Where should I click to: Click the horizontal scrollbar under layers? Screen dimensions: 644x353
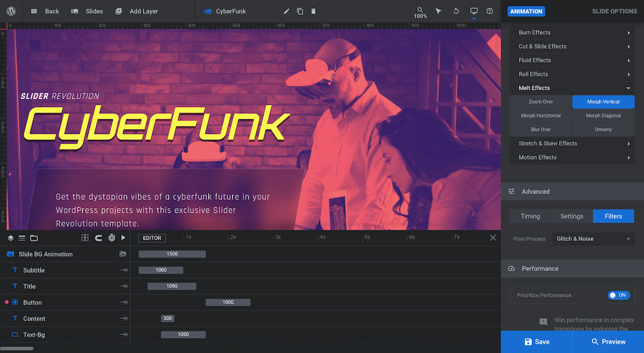pyautogui.click(x=17, y=349)
